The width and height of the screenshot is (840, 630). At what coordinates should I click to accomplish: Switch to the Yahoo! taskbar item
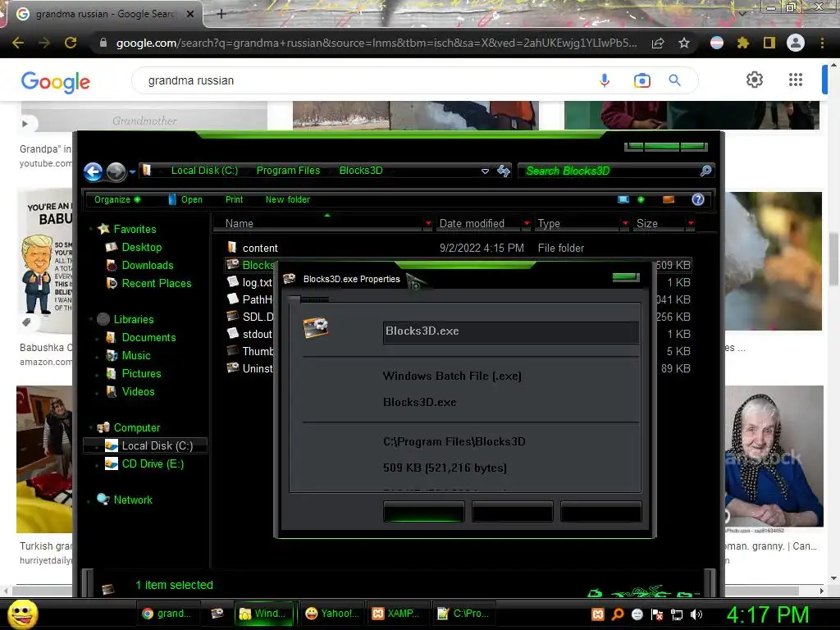coord(332,614)
